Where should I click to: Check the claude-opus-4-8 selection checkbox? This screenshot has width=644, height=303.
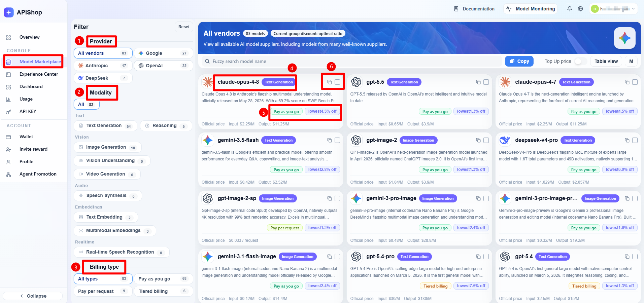click(x=337, y=82)
